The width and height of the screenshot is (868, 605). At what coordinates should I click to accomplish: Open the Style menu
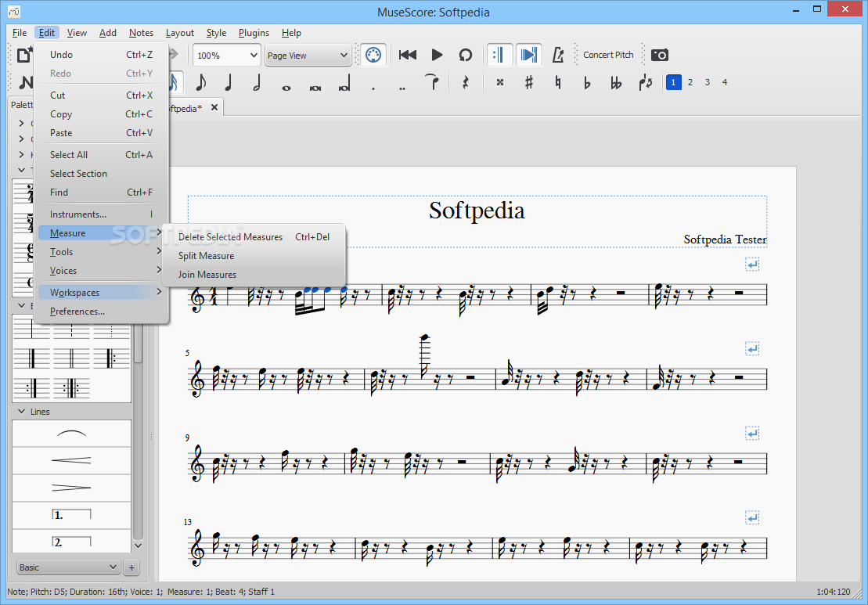pyautogui.click(x=216, y=33)
